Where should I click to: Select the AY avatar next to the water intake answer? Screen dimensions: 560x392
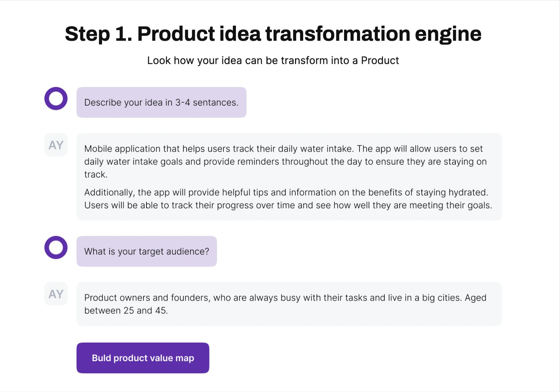[x=56, y=145]
